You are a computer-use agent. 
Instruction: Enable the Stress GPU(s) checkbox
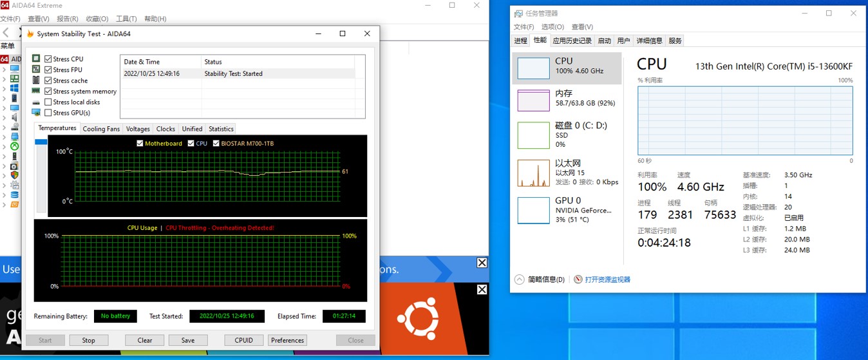pos(48,113)
